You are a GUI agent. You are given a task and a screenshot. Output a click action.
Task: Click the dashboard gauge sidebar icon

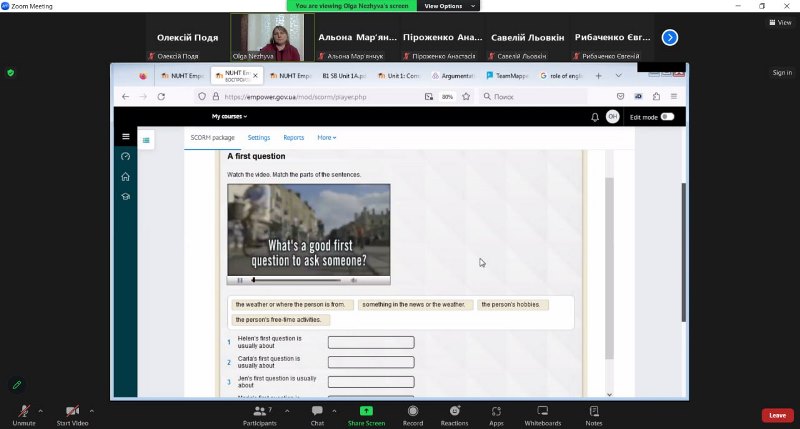(x=126, y=156)
